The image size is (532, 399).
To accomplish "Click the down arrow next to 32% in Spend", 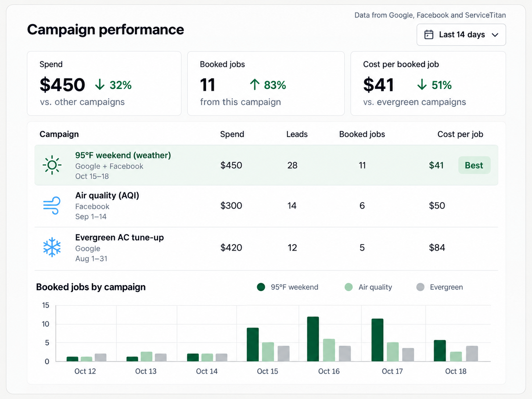I will [100, 85].
